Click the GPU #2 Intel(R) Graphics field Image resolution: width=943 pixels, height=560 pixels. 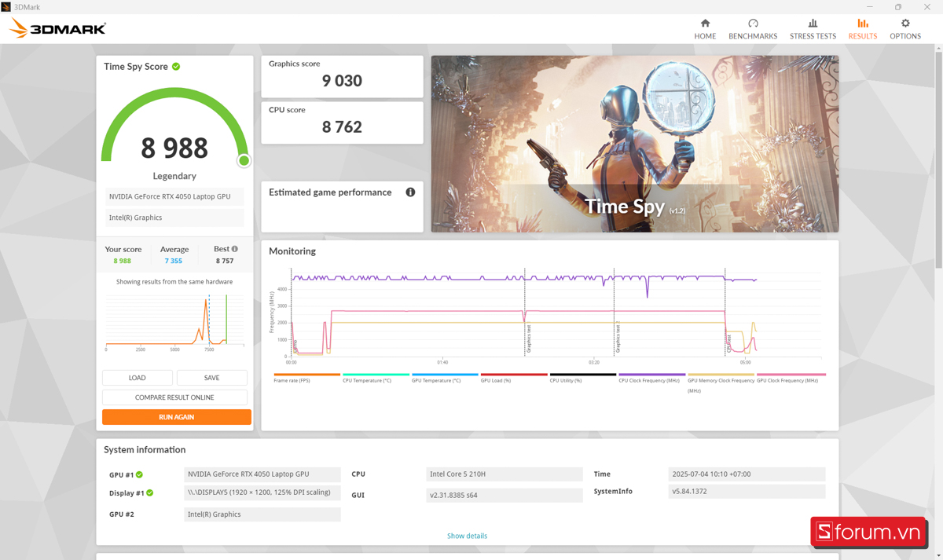262,514
